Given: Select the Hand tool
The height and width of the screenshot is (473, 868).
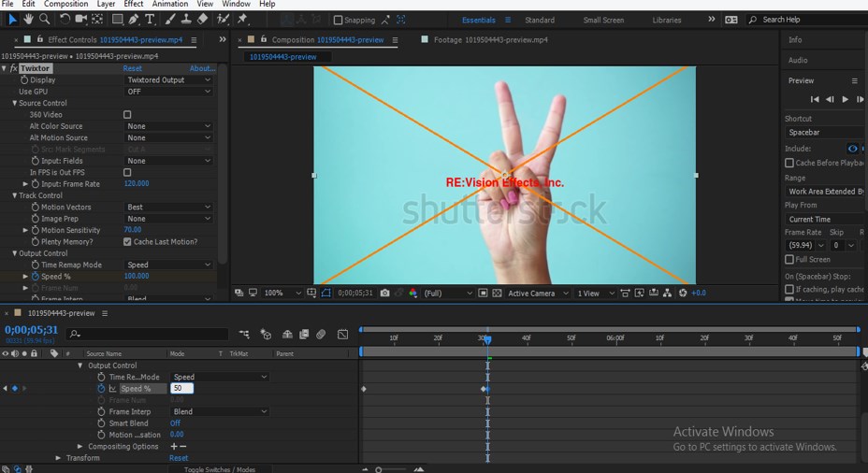Looking at the screenshot, I should point(29,19).
